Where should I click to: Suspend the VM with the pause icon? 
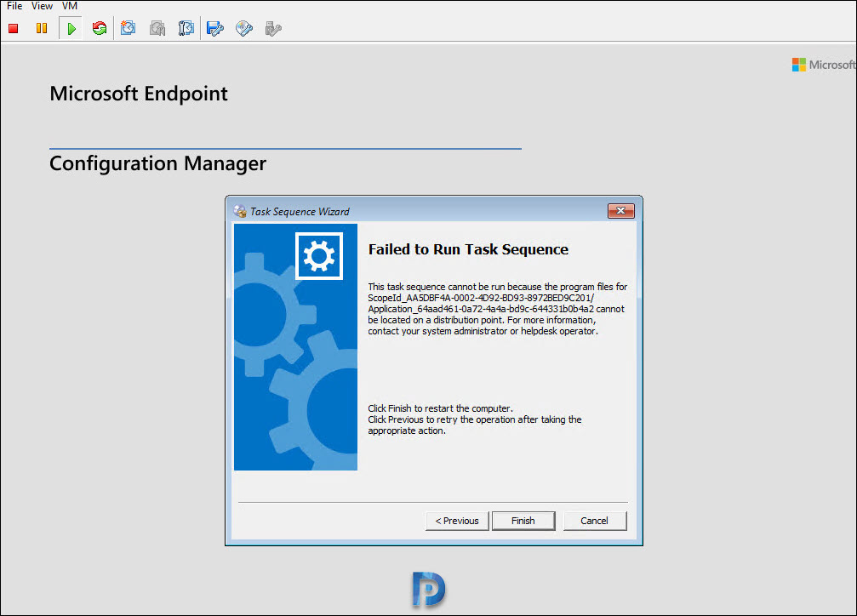42,28
